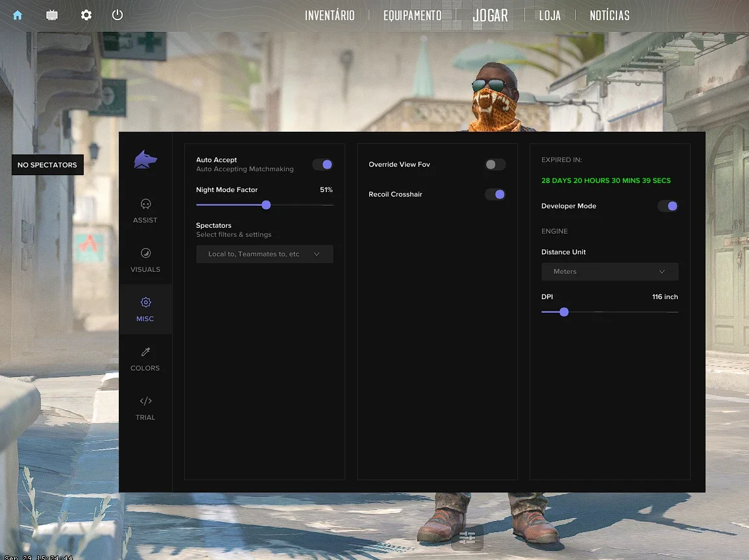Click the DPI slider handle

click(564, 311)
